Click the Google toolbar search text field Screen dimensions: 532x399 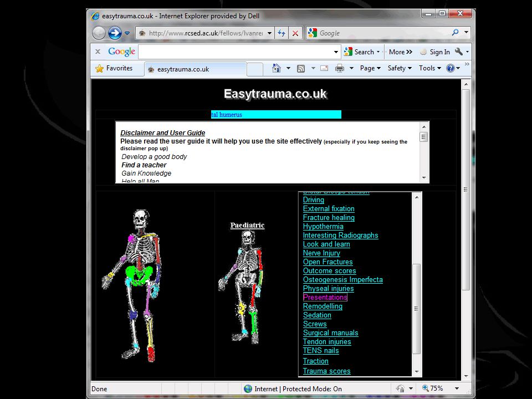pyautogui.click(x=235, y=52)
